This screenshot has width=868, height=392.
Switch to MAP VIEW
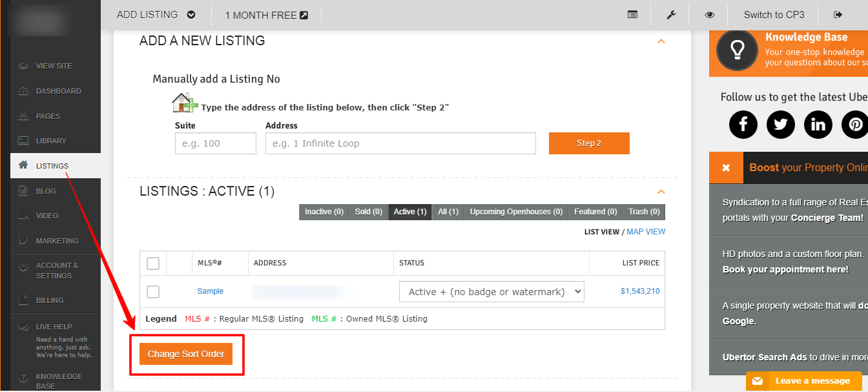pyautogui.click(x=646, y=232)
